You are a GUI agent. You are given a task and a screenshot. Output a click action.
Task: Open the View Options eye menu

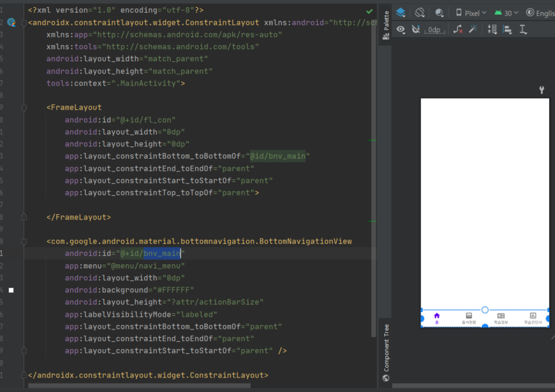pos(400,30)
